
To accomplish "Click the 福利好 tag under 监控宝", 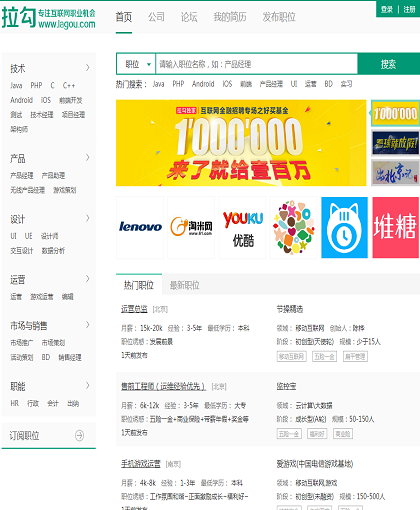I will coord(317,434).
